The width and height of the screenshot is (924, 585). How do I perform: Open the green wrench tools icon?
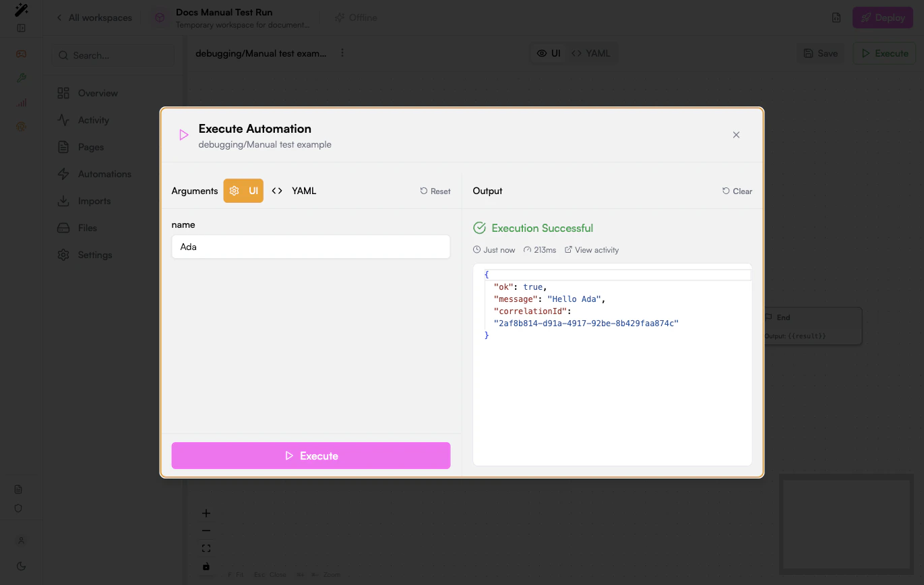[21, 78]
